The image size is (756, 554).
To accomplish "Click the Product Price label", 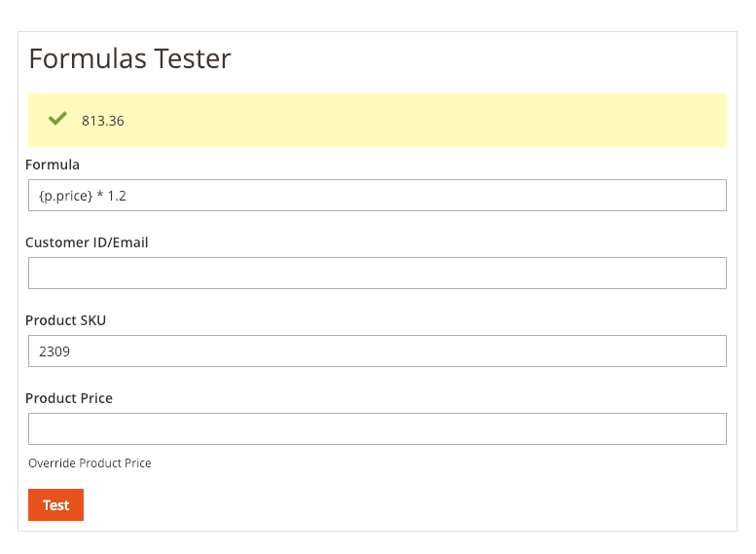I will (69, 398).
